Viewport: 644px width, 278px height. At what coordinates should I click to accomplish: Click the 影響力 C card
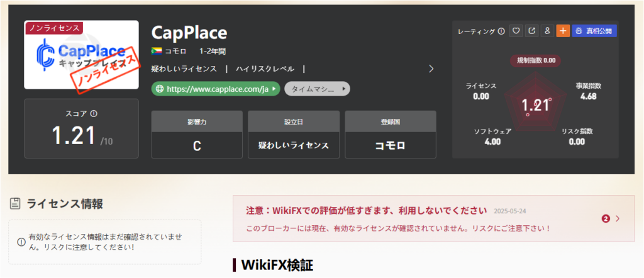pos(197,134)
